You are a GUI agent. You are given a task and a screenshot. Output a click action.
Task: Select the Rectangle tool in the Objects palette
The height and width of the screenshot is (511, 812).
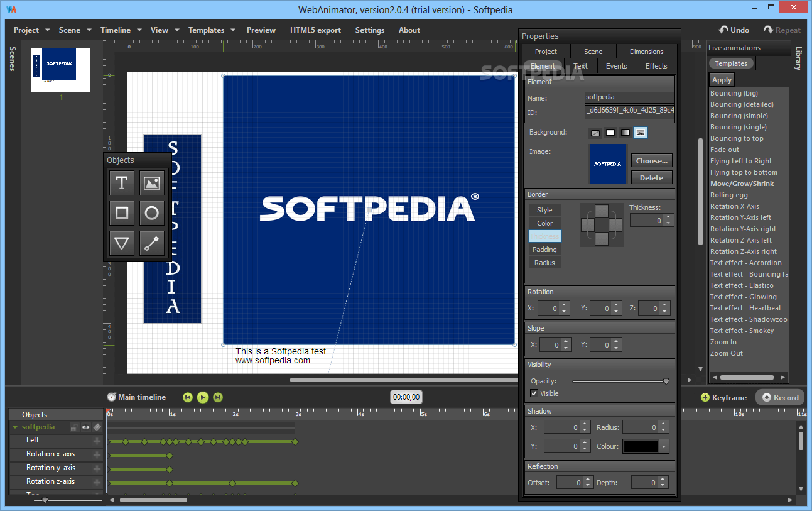pos(122,213)
